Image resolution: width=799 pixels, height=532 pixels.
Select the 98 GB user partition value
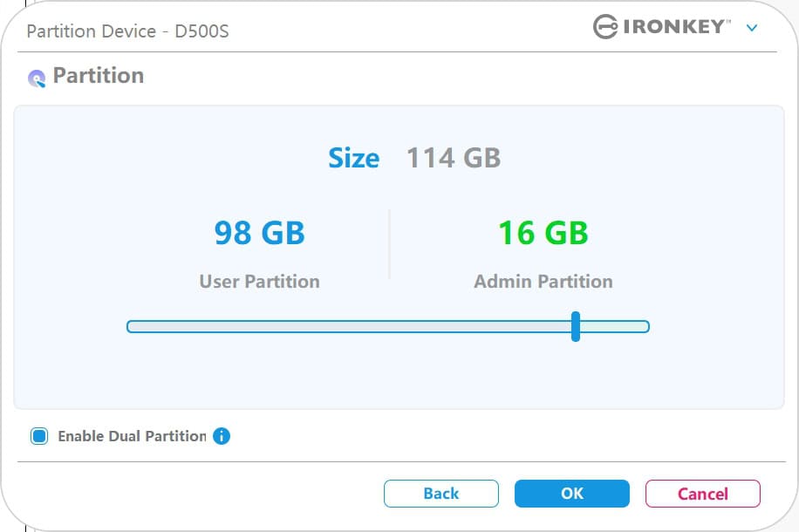[259, 233]
